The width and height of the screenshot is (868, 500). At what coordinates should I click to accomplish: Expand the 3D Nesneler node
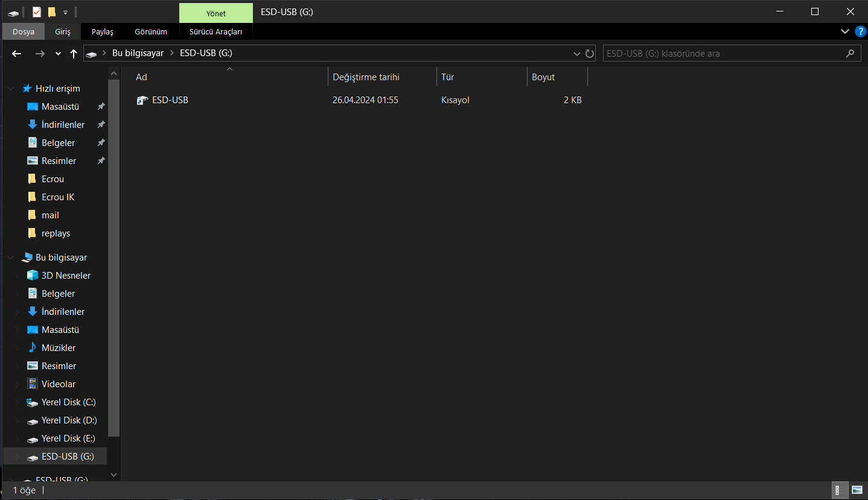click(x=18, y=276)
